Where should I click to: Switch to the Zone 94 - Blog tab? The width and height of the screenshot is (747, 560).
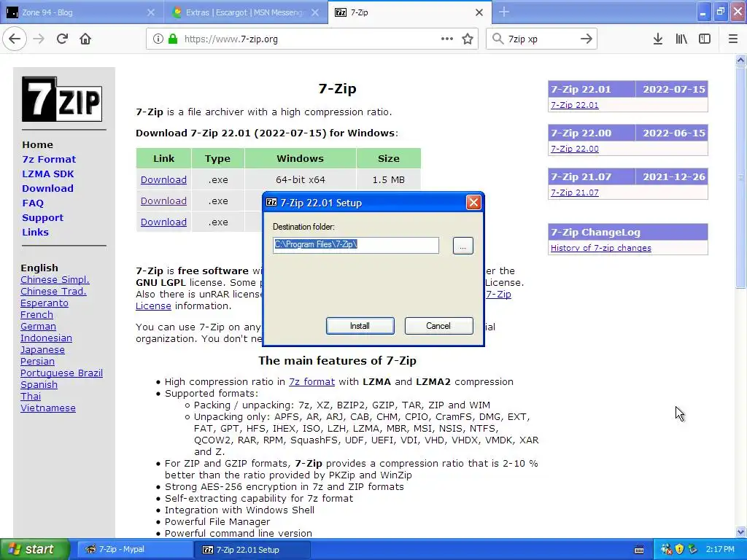81,12
